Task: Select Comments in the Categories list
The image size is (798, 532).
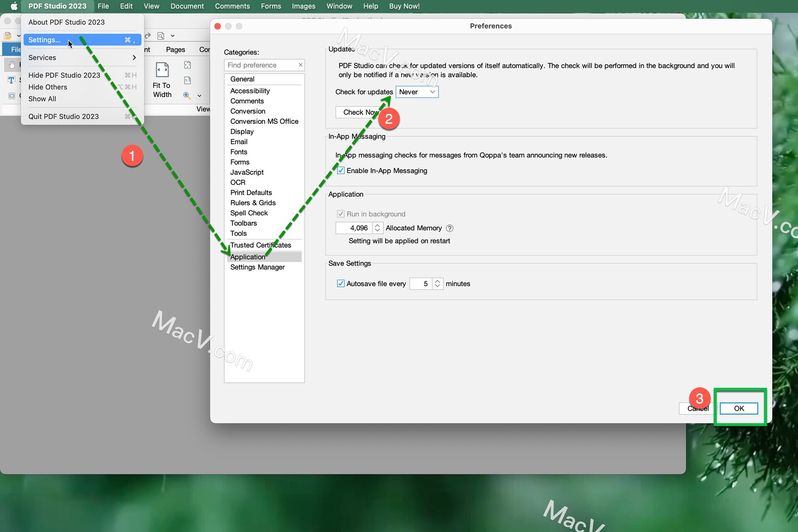Action: tap(264, 101)
